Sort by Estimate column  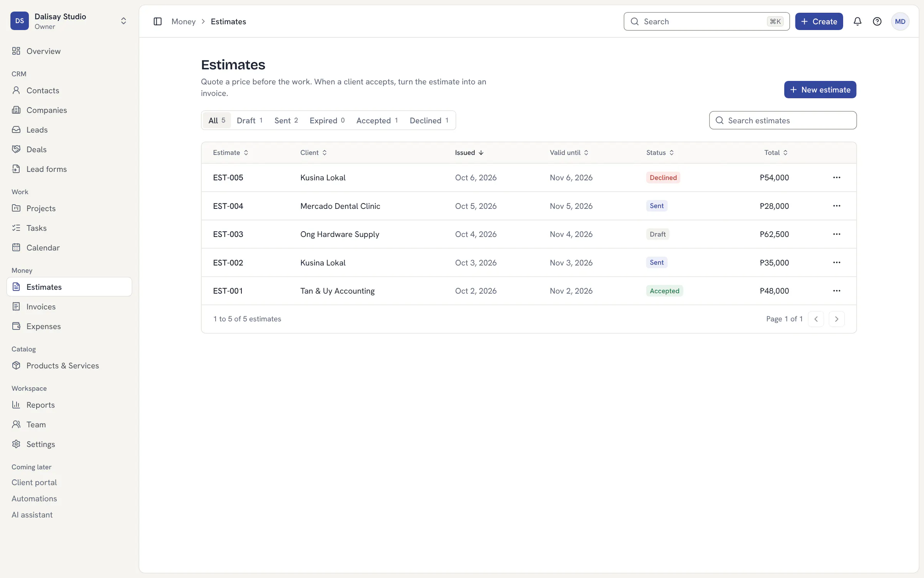(x=231, y=153)
